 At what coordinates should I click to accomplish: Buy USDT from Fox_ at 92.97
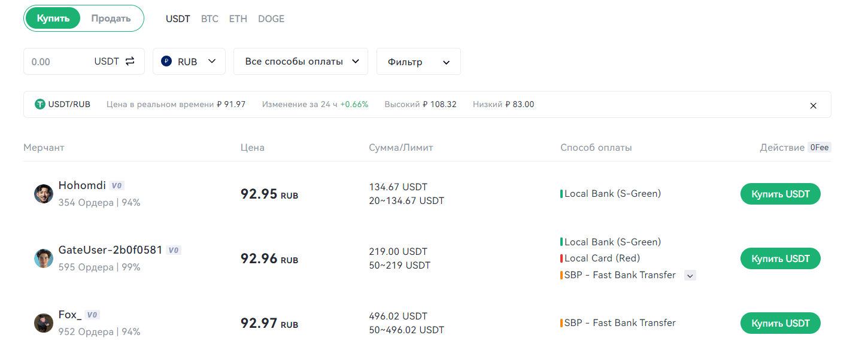coord(780,323)
